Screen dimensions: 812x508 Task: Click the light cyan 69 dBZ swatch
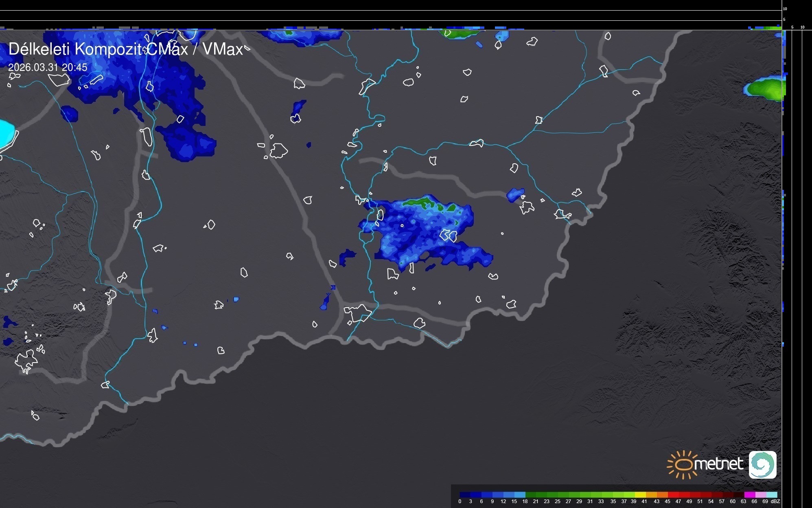[x=772, y=495]
